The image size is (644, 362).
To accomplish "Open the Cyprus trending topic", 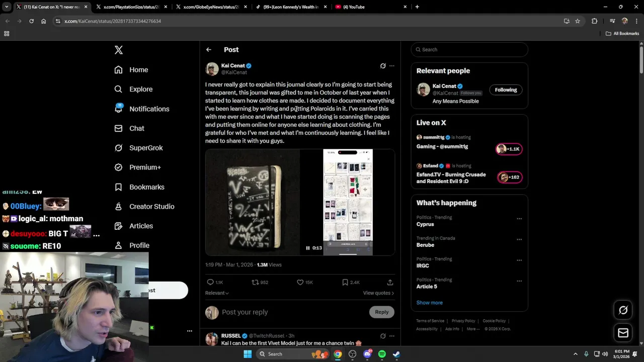I will pyautogui.click(x=425, y=224).
